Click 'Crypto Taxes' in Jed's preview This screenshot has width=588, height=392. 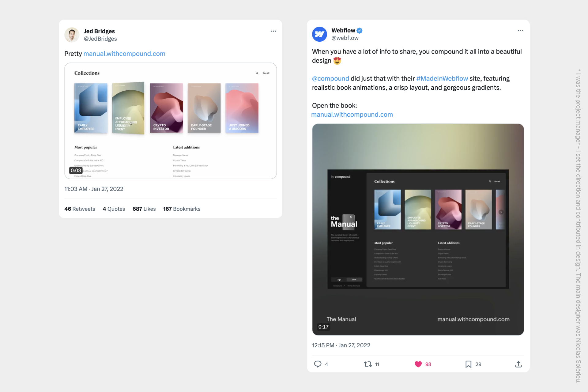click(179, 160)
